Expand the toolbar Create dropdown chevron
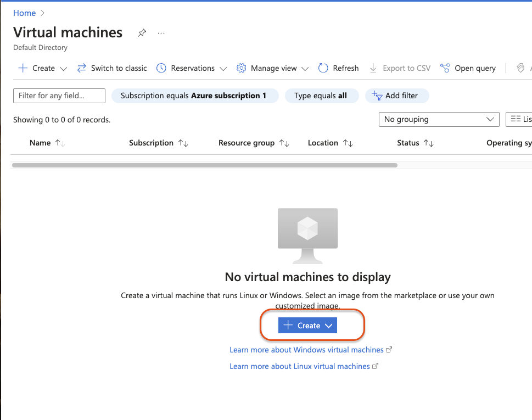 coord(64,69)
